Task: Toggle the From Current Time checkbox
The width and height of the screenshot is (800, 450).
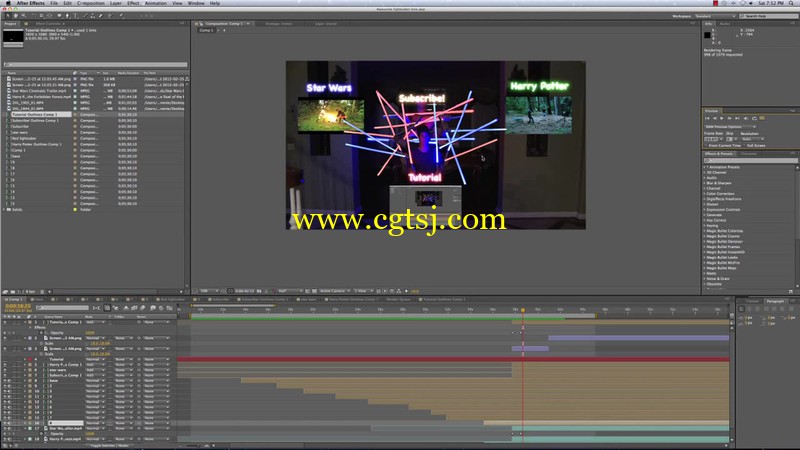Action: point(707,145)
